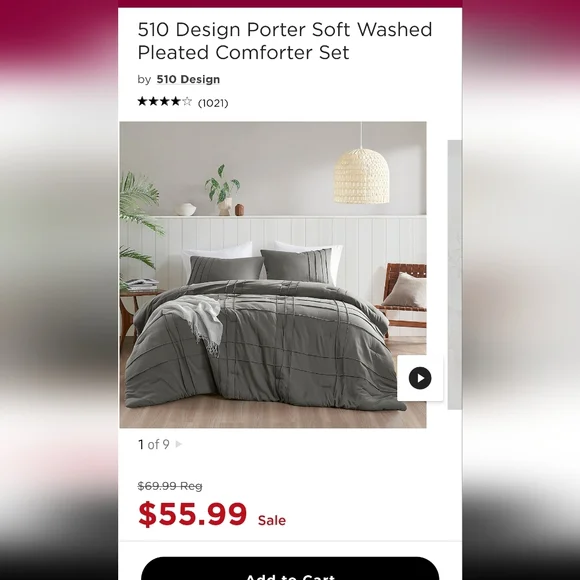Select the partially visible next gallery image
Image resolution: width=580 pixels, height=580 pixels.
[455, 274]
